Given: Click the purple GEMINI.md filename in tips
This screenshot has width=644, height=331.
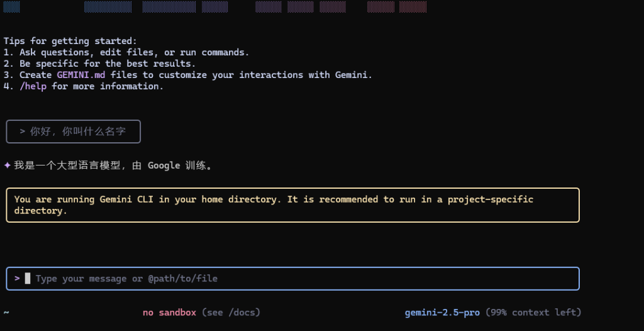Looking at the screenshot, I should click(81, 75).
